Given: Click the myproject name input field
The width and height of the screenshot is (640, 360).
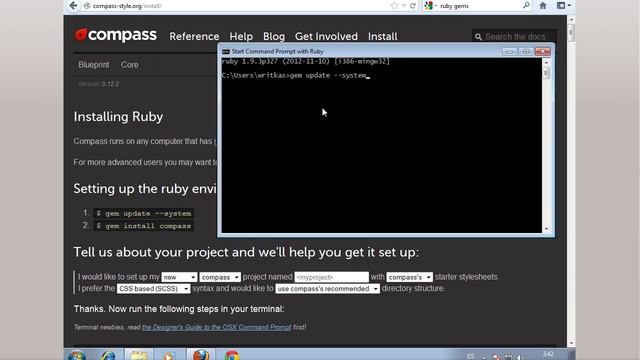Looking at the screenshot, I should tap(331, 277).
